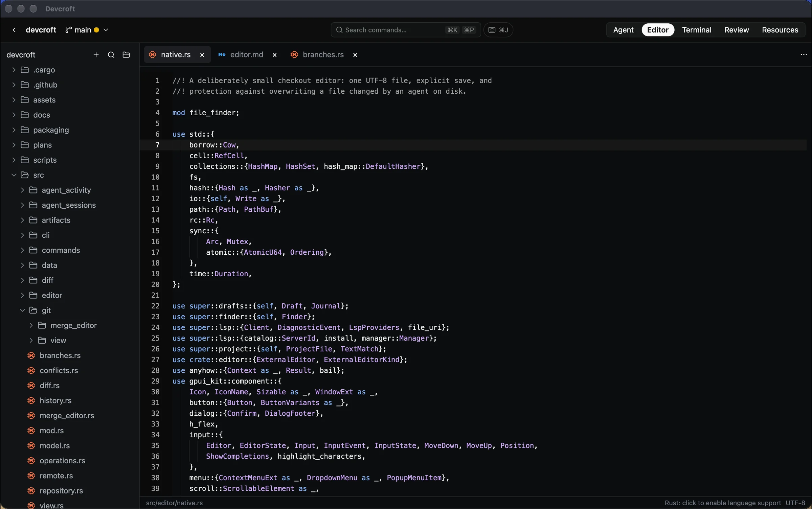Expand the .cargo folder

click(14, 70)
